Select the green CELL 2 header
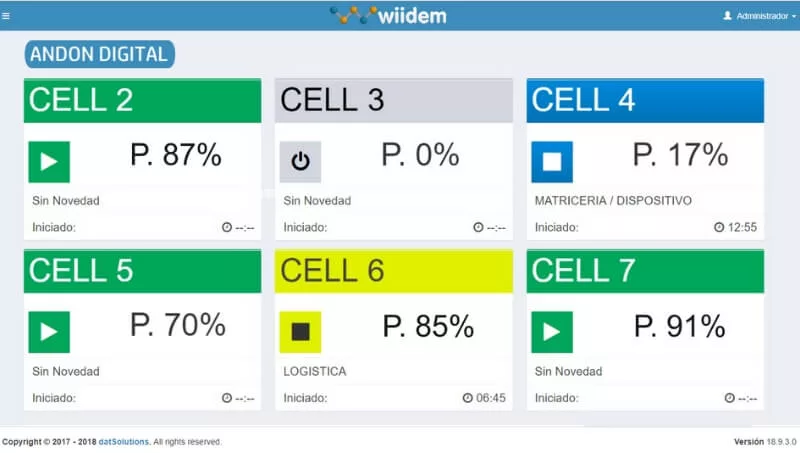The image size is (800, 453). [x=142, y=100]
